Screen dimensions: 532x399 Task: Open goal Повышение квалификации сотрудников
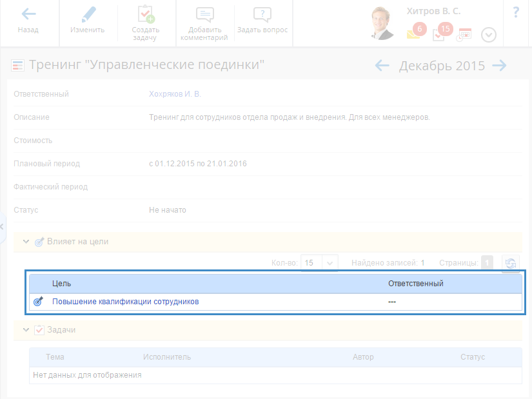125,301
